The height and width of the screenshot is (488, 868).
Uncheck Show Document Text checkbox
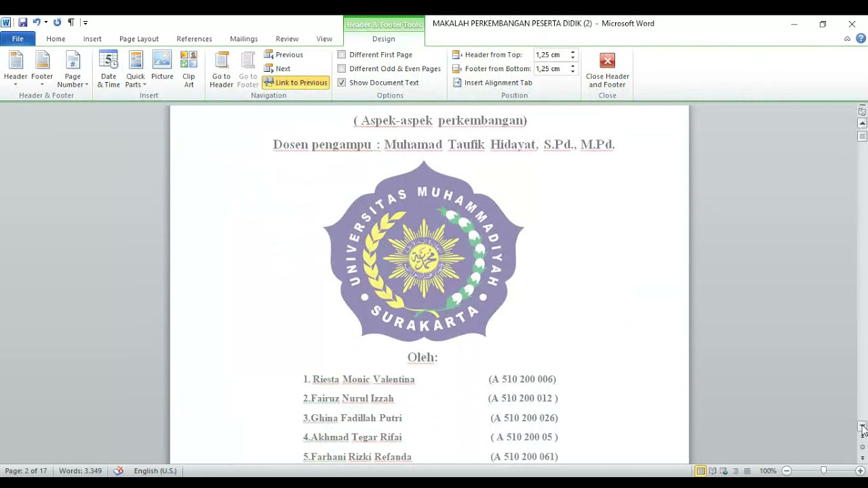click(342, 83)
